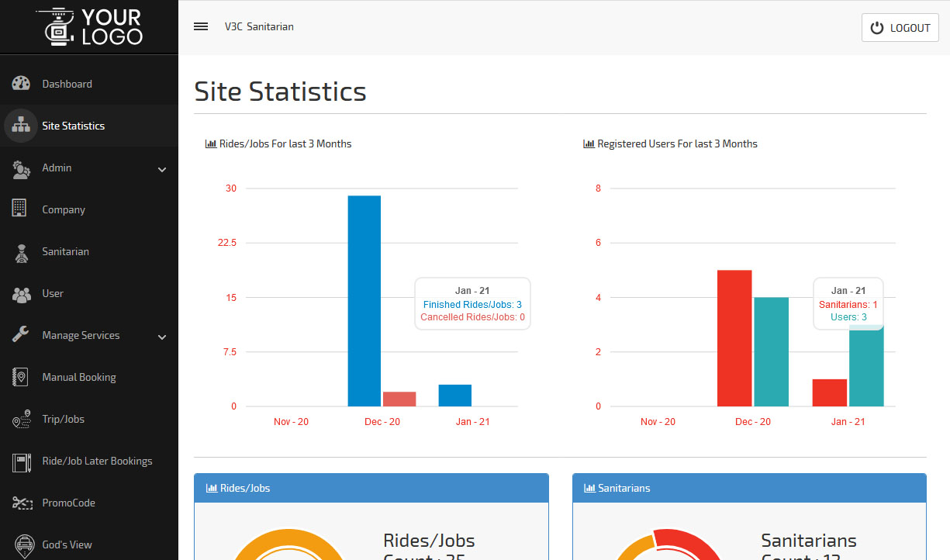Image resolution: width=950 pixels, height=560 pixels.
Task: Click the Manage Services wrench icon
Action: pos(21,335)
